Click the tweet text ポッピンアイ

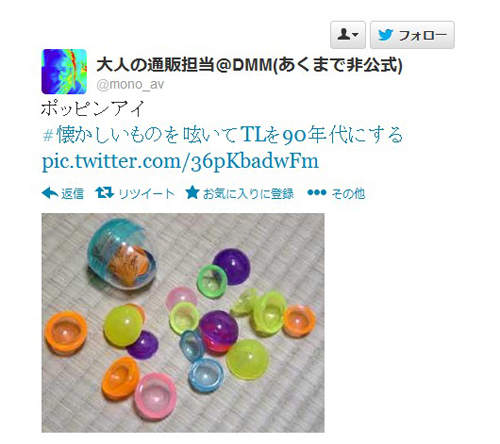click(x=93, y=109)
